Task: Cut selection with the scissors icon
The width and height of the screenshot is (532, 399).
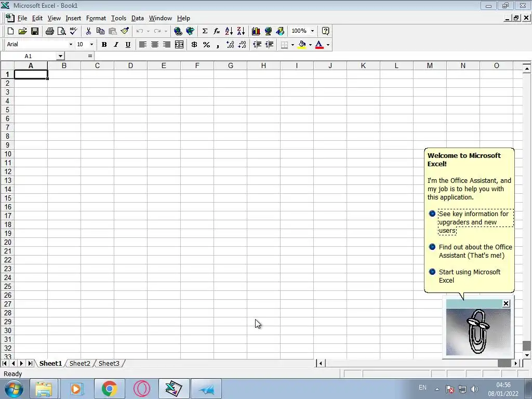Action: (x=88, y=31)
